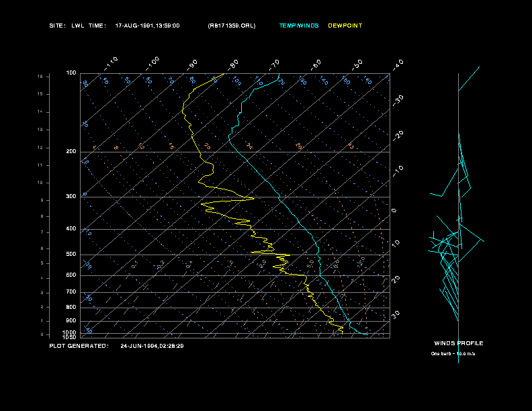Select the generation date '24-JUN-1994,02:28:28'

[152, 346]
